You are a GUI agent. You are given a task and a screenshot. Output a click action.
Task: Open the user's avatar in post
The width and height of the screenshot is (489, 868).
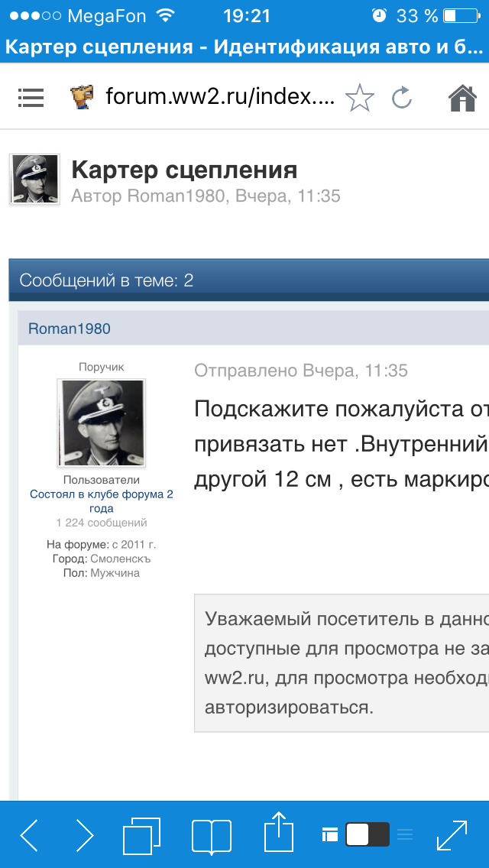pyautogui.click(x=101, y=423)
